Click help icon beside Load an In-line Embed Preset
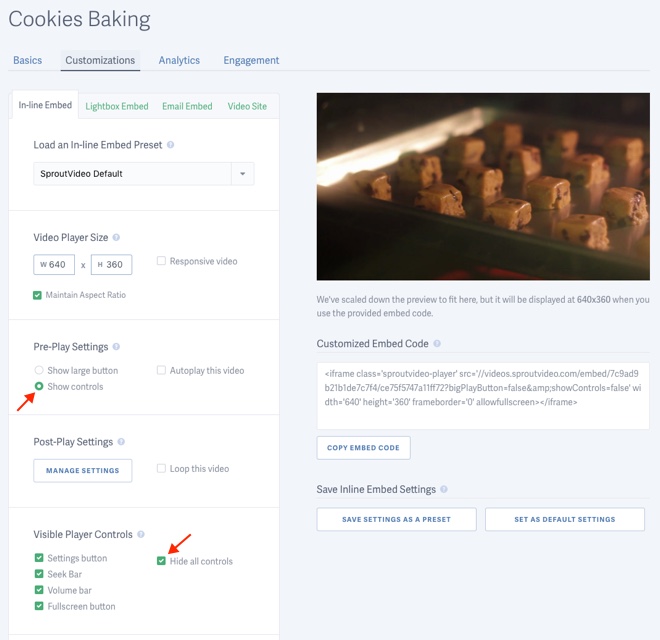 pyautogui.click(x=171, y=145)
